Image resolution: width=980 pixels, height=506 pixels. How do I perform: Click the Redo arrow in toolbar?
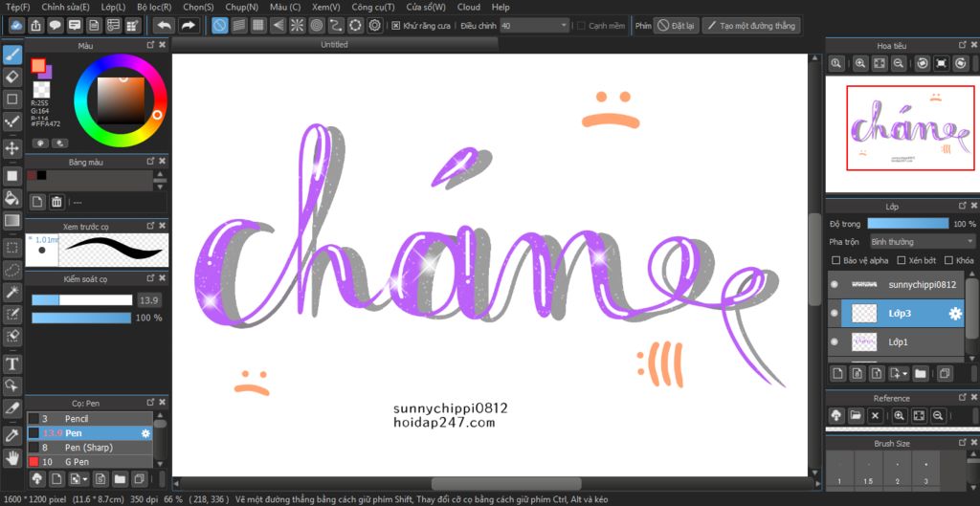click(x=187, y=26)
